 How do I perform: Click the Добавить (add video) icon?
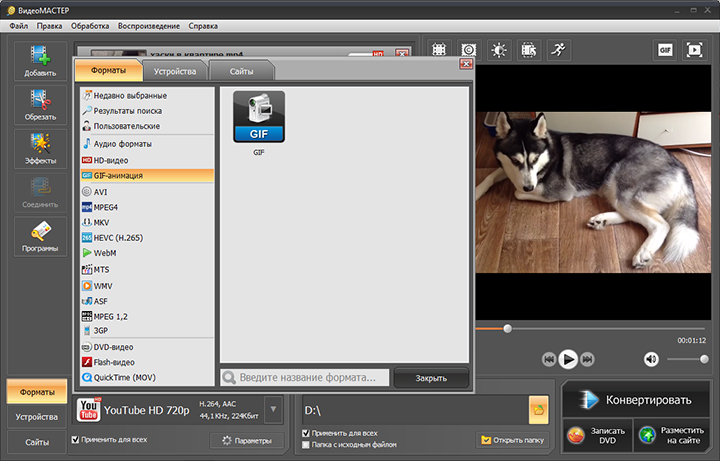tap(40, 61)
